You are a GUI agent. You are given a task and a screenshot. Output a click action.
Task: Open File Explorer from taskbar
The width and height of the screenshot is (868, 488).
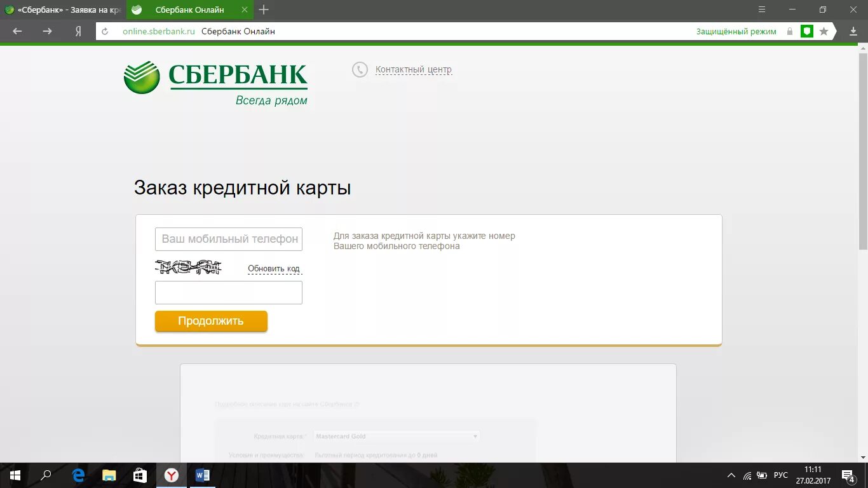pyautogui.click(x=109, y=475)
